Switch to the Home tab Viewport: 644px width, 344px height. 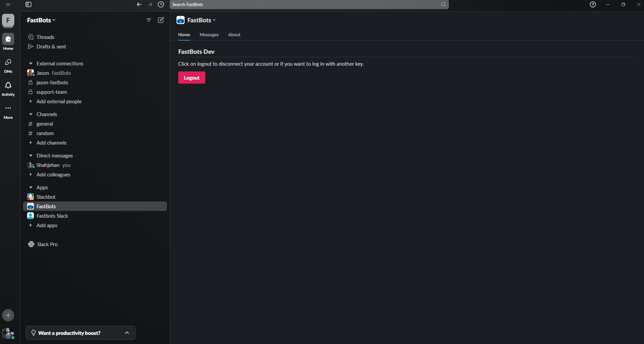(x=184, y=35)
